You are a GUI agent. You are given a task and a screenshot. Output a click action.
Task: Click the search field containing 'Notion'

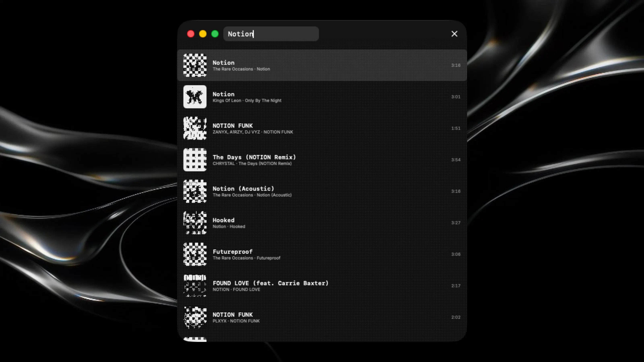click(271, 34)
